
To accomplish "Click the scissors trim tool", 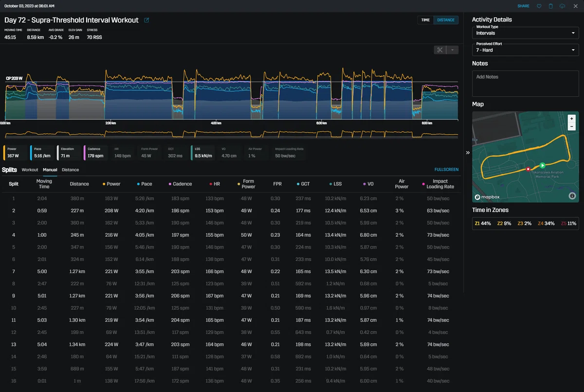I will pos(440,50).
